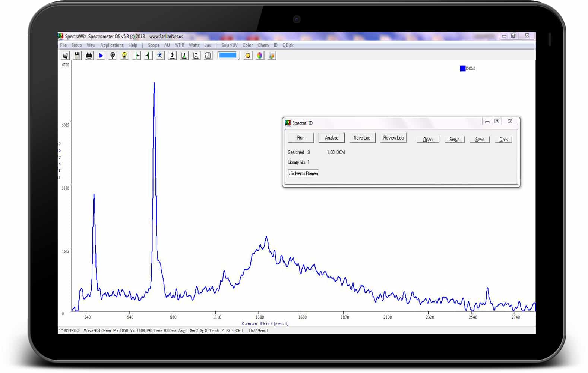Image resolution: width=588 pixels, height=373 pixels.
Task: Switch to %T:R mode
Action: [179, 45]
